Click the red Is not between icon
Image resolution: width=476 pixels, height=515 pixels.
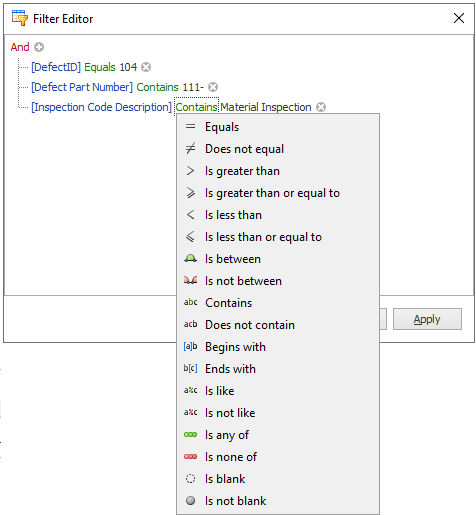click(x=190, y=281)
